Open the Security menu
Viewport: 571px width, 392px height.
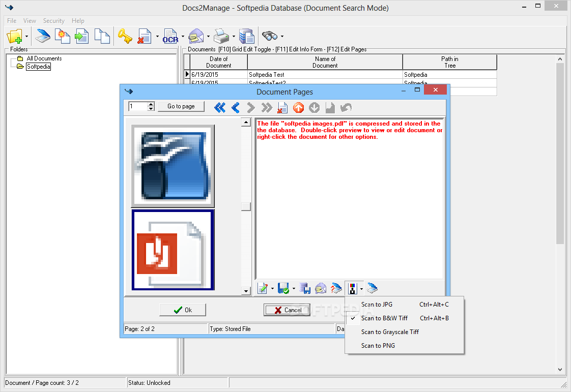(53, 21)
